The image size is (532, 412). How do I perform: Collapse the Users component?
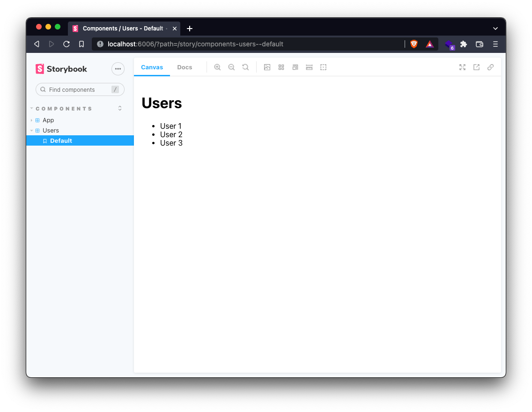31,131
